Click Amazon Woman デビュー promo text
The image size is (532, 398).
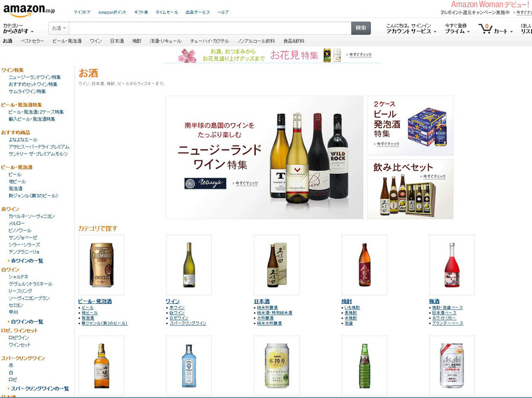click(490, 5)
